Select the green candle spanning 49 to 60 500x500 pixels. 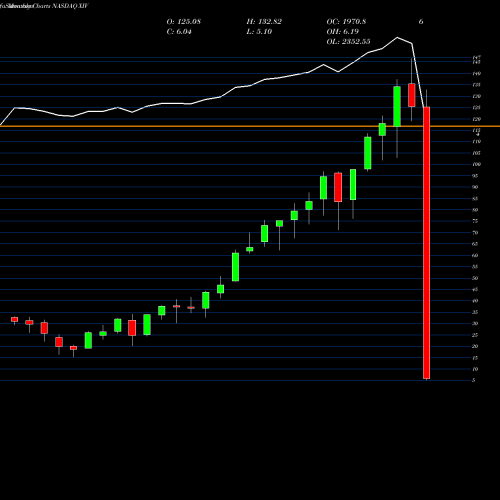pyautogui.click(x=235, y=267)
